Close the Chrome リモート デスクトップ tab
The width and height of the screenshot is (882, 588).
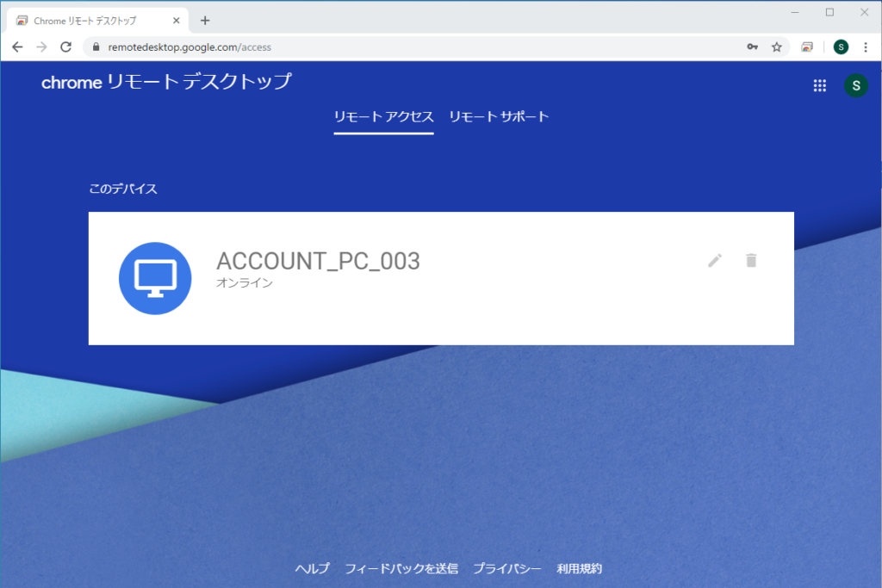point(176,21)
